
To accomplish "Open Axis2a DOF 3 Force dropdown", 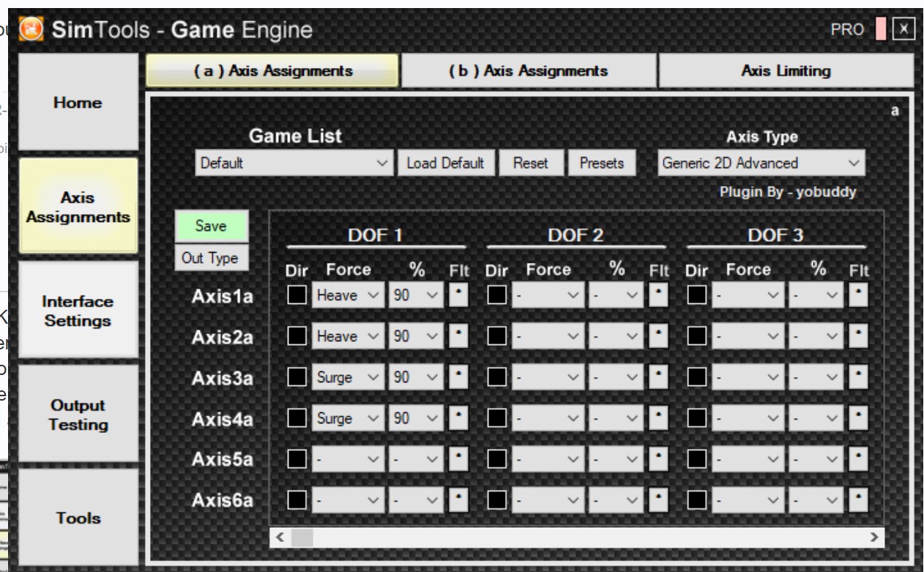I will [x=749, y=336].
